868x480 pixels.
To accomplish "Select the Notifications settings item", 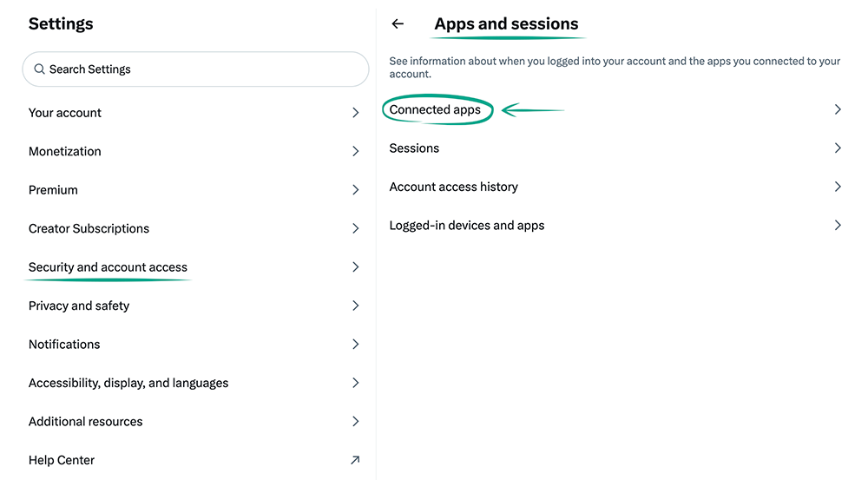I will coord(64,345).
